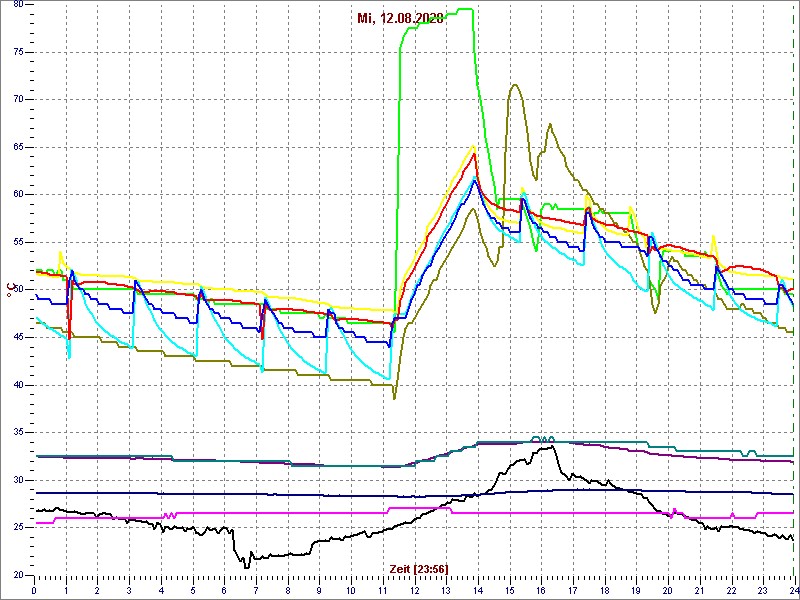Click the yellow spike just before hour 1
The width and height of the screenshot is (800, 600).
pyautogui.click(x=60, y=252)
